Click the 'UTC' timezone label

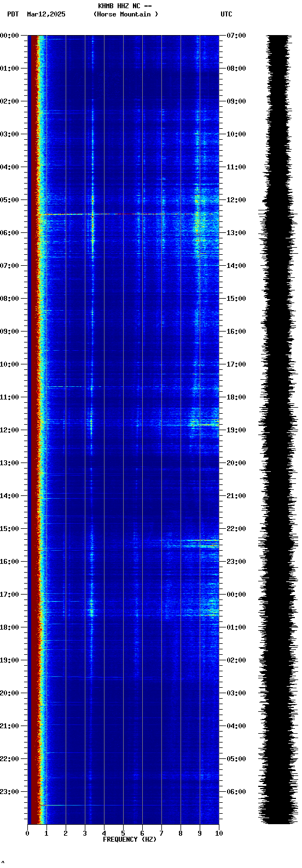226,14
